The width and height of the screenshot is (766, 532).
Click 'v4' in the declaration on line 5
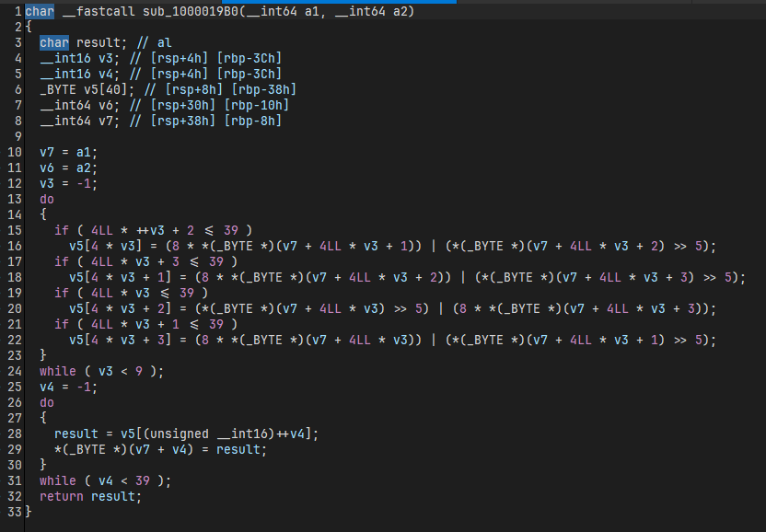tap(106, 74)
